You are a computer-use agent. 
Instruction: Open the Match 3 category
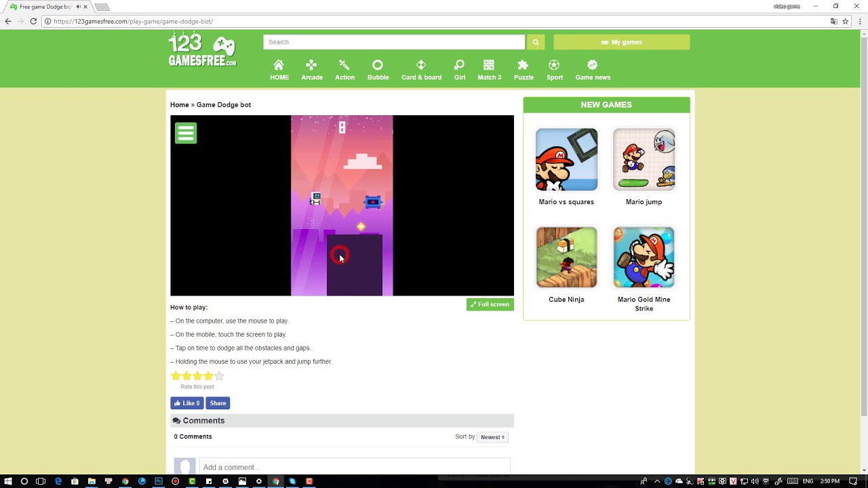pyautogui.click(x=489, y=70)
